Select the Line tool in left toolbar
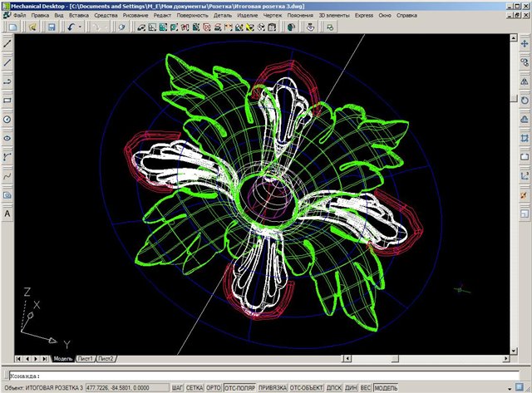The width and height of the screenshot is (532, 393). [7, 62]
